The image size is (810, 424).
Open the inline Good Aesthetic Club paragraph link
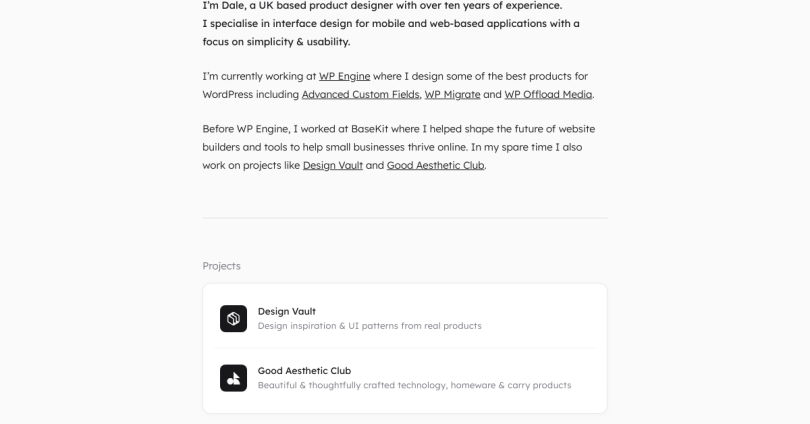point(435,165)
